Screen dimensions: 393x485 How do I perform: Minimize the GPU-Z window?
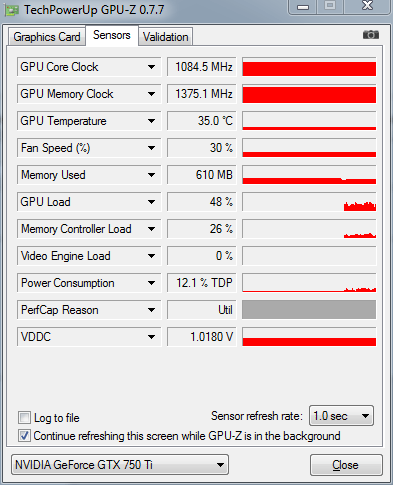point(303,7)
